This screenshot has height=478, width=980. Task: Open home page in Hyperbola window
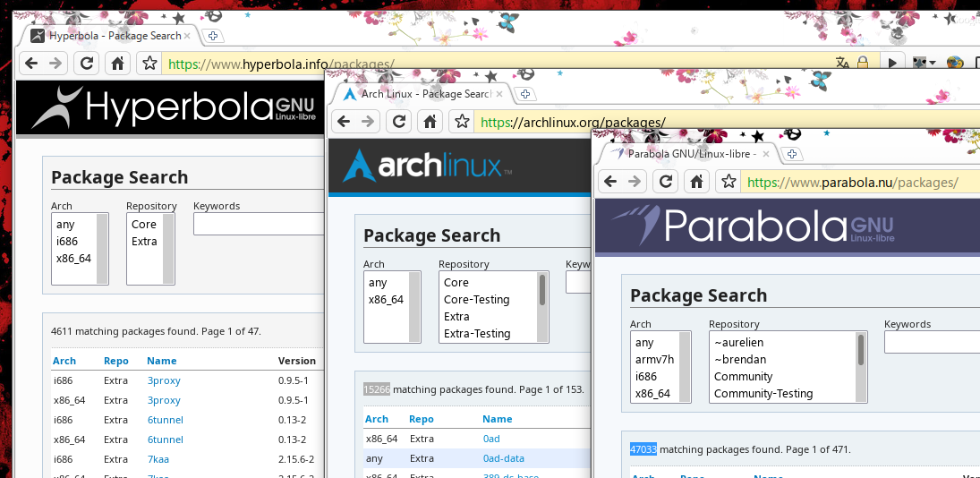(x=117, y=64)
